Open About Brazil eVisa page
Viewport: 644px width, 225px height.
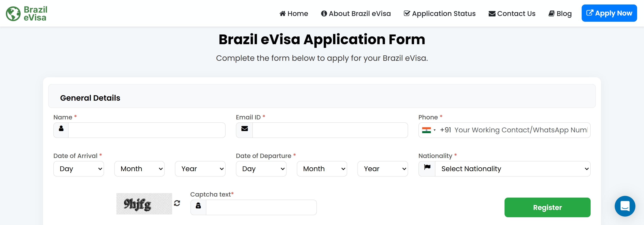356,14
